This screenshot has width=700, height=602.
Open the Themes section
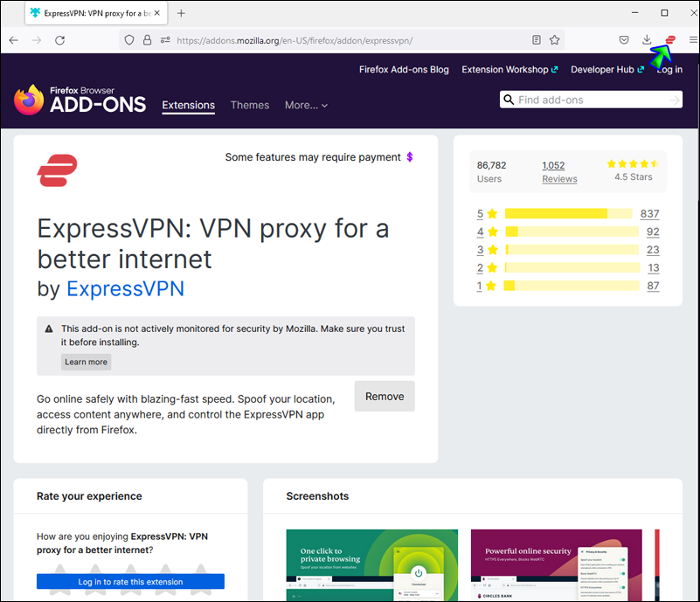pyautogui.click(x=250, y=106)
